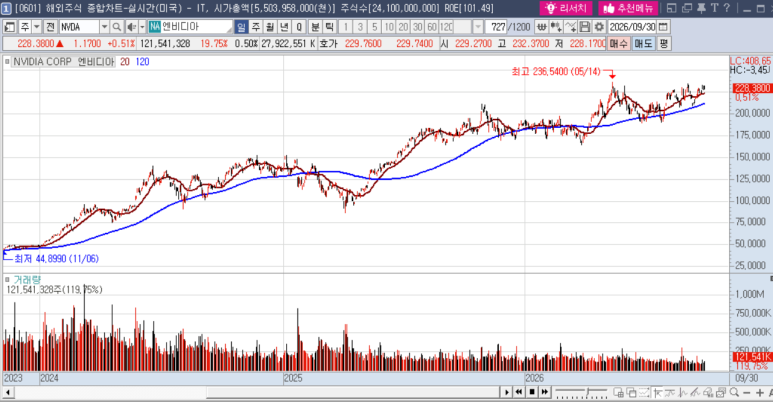The width and height of the screenshot is (773, 402).
Task: Click the 최고 236.5400 (05/14) high marker
Action: coord(556,72)
